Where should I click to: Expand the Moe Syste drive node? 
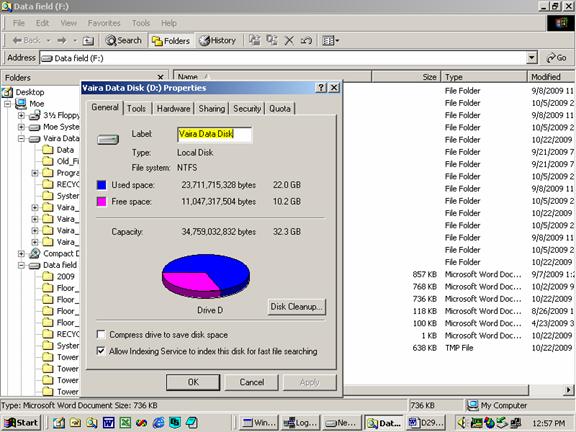pyautogui.click(x=21, y=127)
